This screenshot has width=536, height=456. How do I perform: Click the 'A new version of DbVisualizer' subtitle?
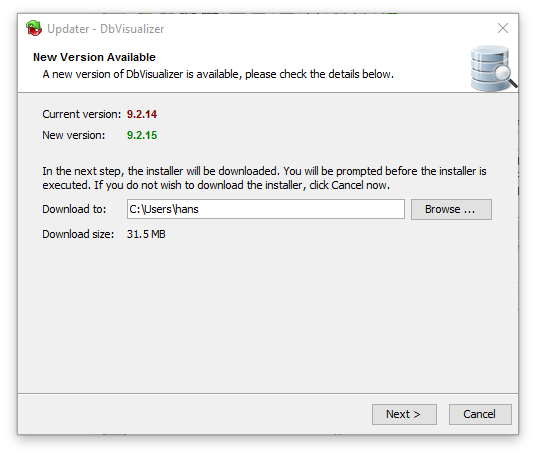pos(218,74)
